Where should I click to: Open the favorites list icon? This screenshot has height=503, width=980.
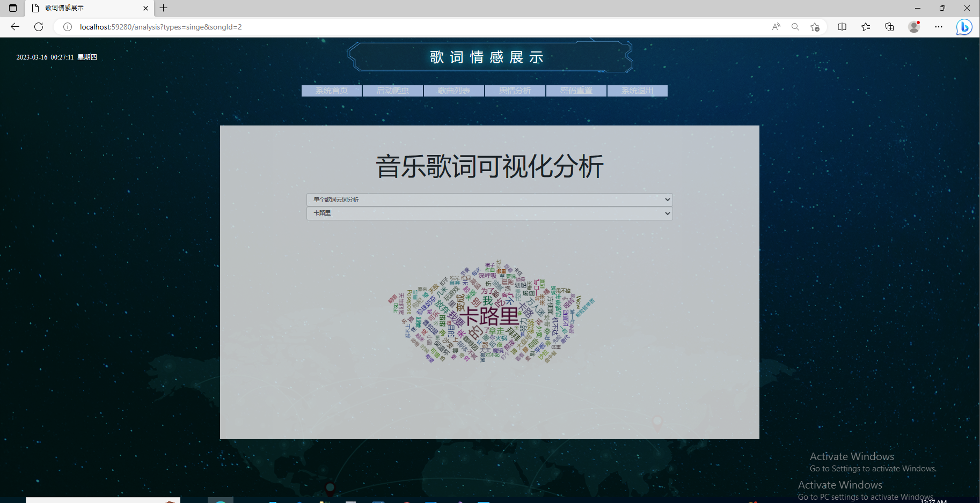click(866, 27)
